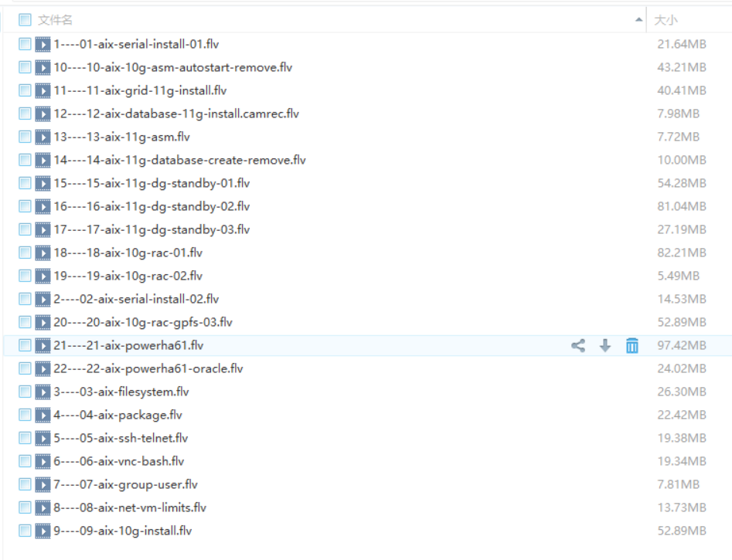This screenshot has width=732, height=560.
Task: Click the 81.04MB size value
Action: click(682, 207)
